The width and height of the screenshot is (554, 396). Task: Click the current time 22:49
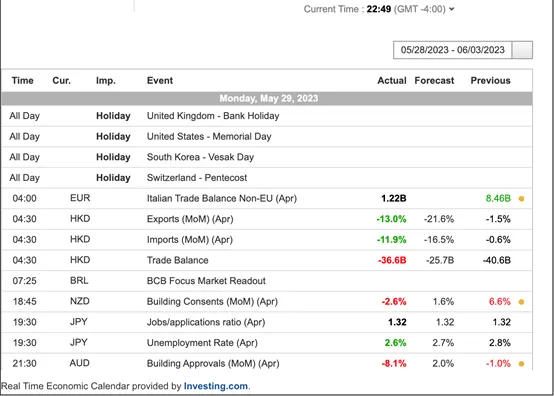point(379,9)
